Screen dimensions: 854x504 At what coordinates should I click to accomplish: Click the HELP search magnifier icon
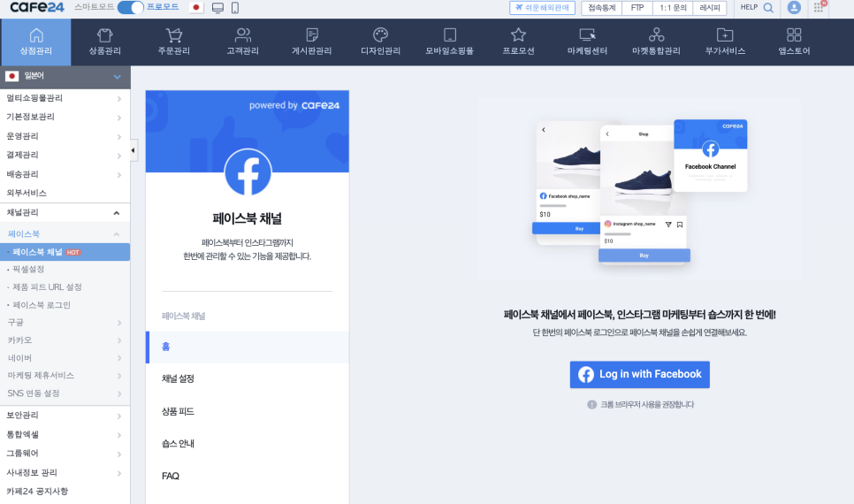(x=768, y=8)
